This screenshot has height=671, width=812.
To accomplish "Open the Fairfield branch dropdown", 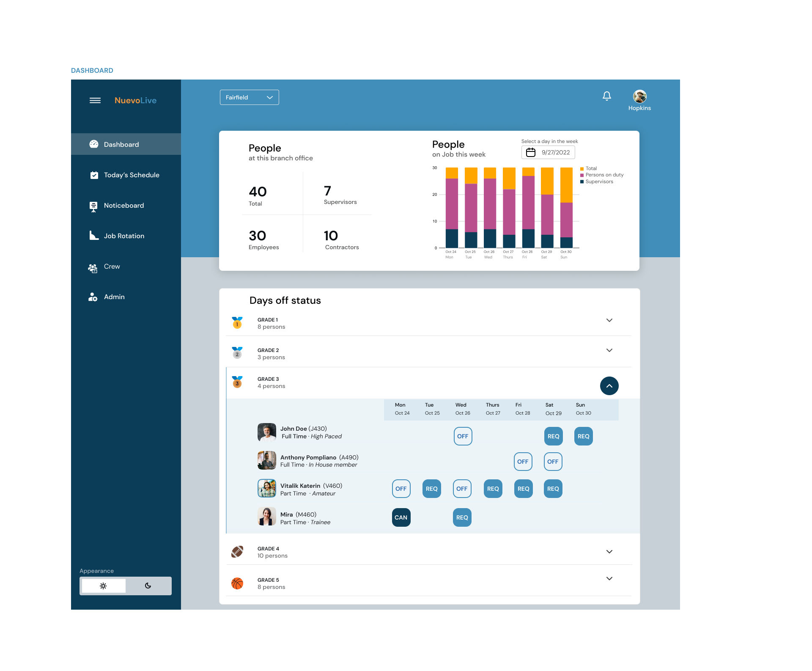I will pos(249,97).
